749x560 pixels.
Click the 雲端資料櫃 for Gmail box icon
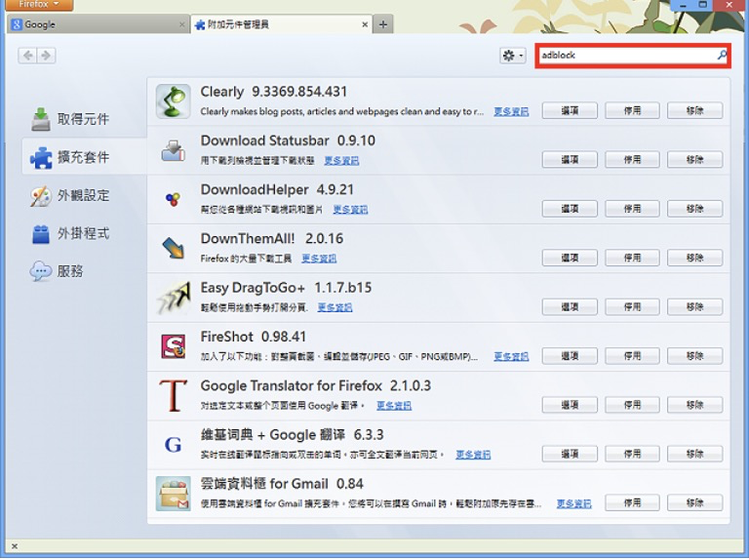point(173,494)
